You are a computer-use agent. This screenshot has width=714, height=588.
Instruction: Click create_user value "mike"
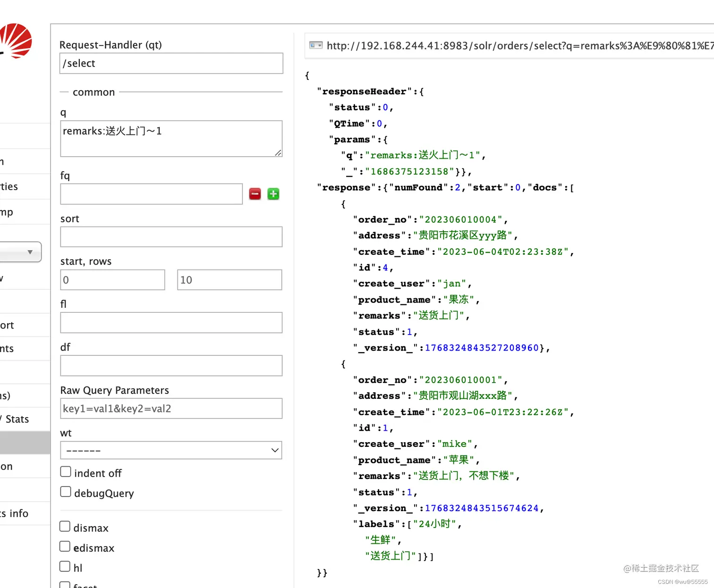click(454, 444)
